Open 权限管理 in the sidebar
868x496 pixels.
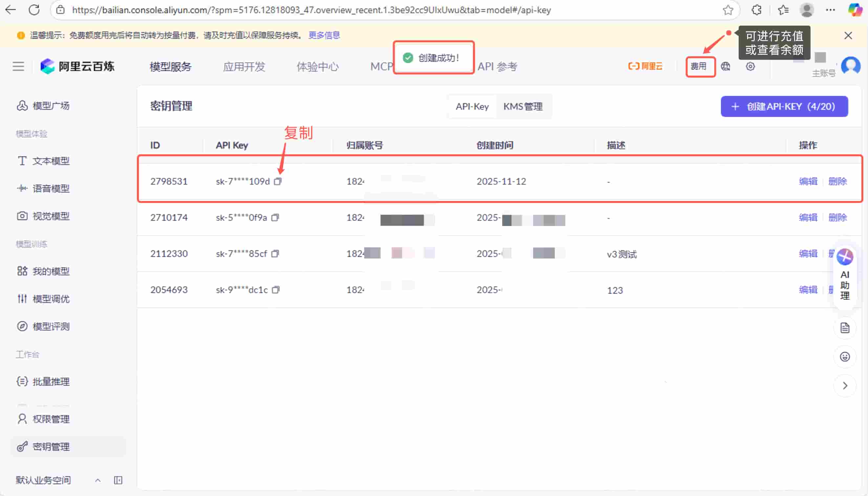pyautogui.click(x=51, y=419)
